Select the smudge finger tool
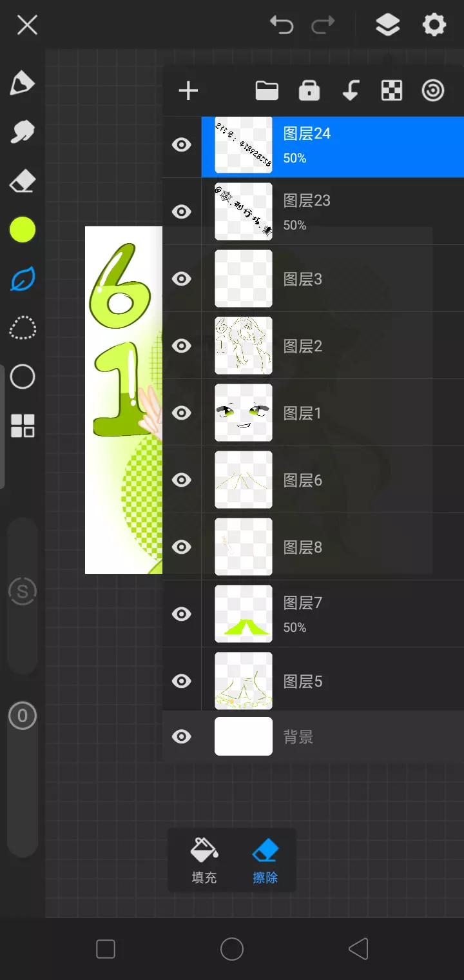The image size is (464, 980). click(22, 132)
